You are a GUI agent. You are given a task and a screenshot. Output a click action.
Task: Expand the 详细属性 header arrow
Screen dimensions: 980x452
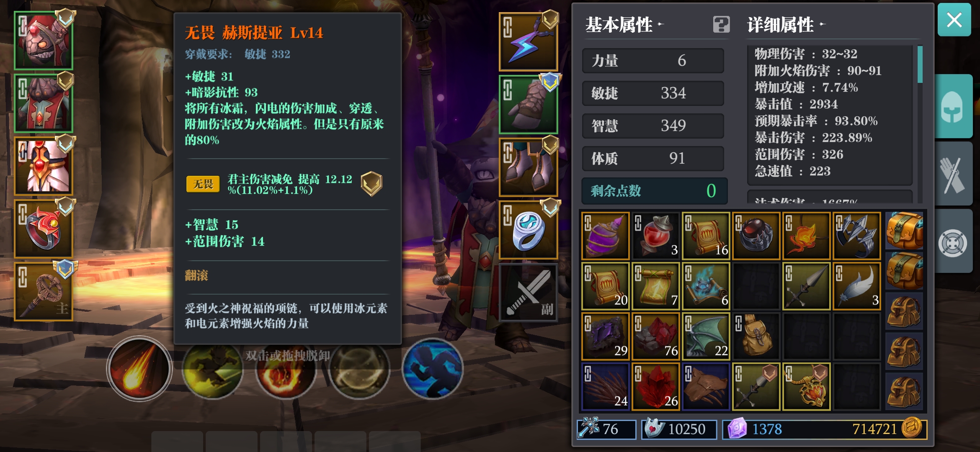(822, 24)
